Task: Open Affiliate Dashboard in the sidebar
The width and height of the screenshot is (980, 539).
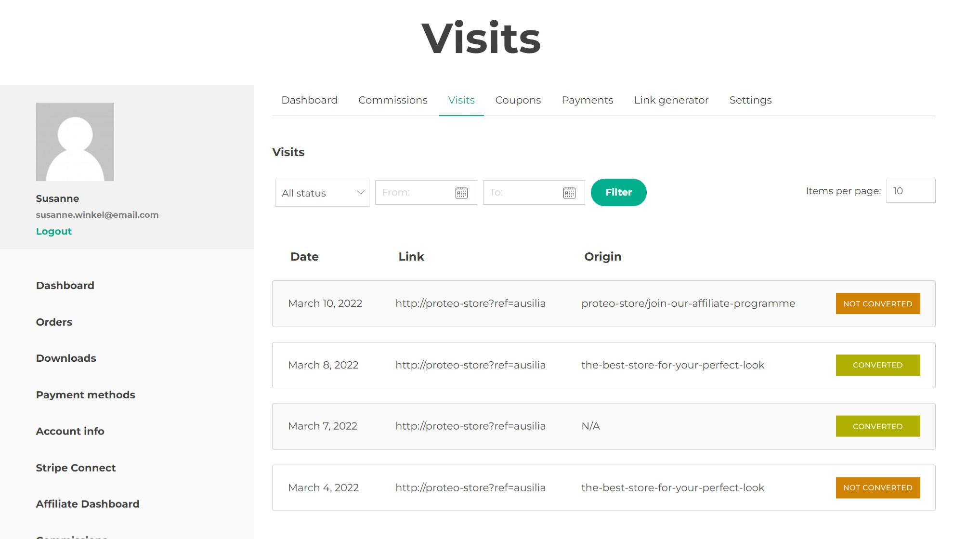Action: coord(88,504)
